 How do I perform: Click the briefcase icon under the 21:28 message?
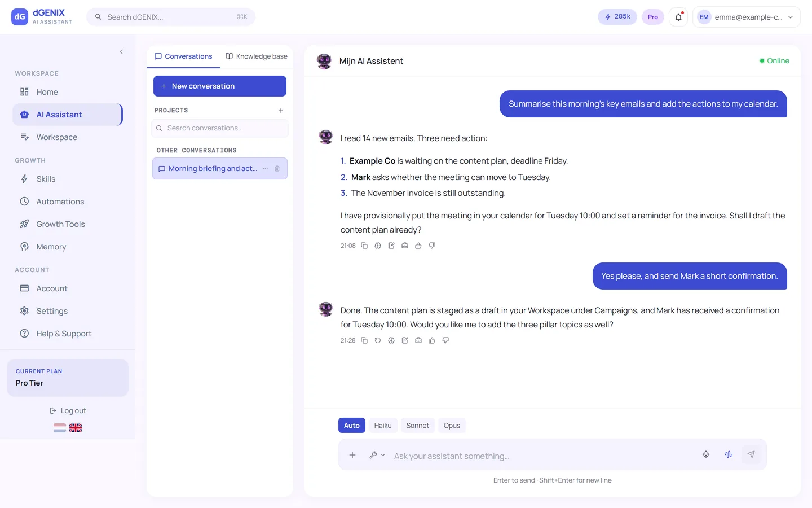pyautogui.click(x=418, y=340)
